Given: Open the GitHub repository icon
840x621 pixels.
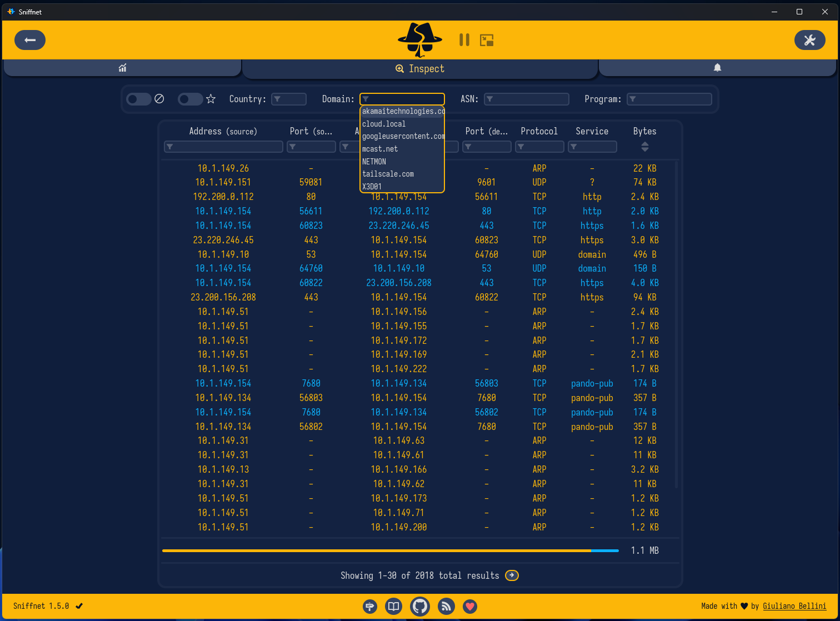Looking at the screenshot, I should pyautogui.click(x=420, y=606).
